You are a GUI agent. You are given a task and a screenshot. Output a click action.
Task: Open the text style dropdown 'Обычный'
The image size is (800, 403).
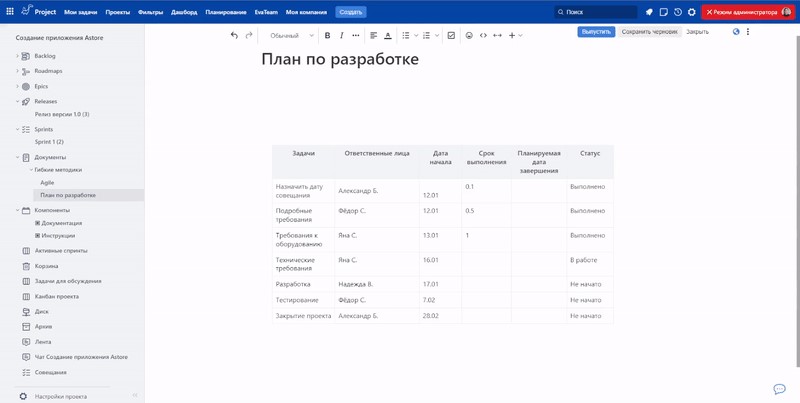289,35
